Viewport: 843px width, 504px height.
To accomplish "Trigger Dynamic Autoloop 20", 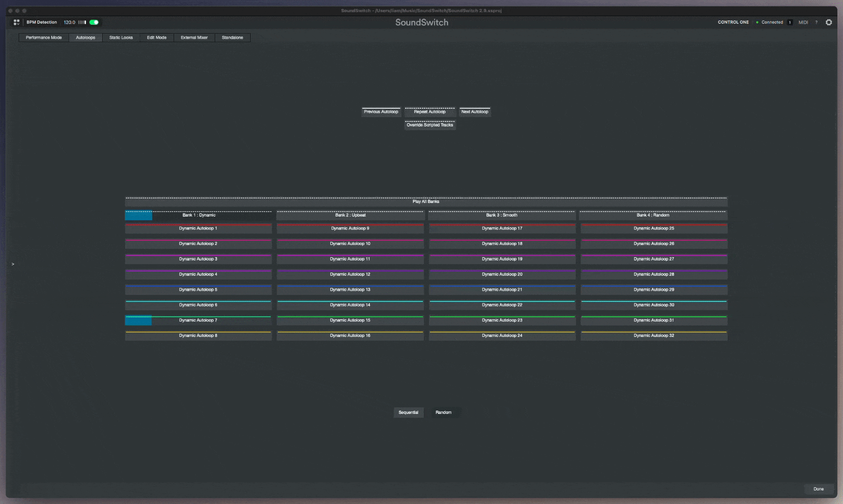I will (502, 274).
